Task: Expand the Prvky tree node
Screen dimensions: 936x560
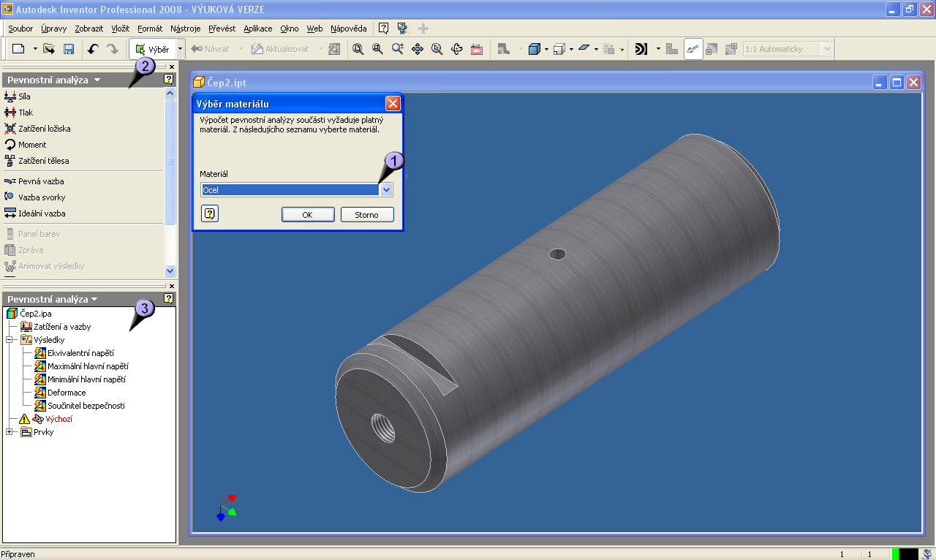Action: click(10, 432)
